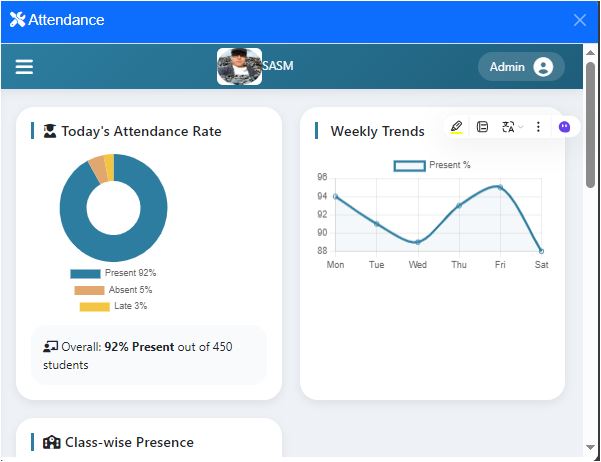This screenshot has width=601, height=462.
Task: Toggle Present 92% legend swatch
Action: click(x=85, y=274)
